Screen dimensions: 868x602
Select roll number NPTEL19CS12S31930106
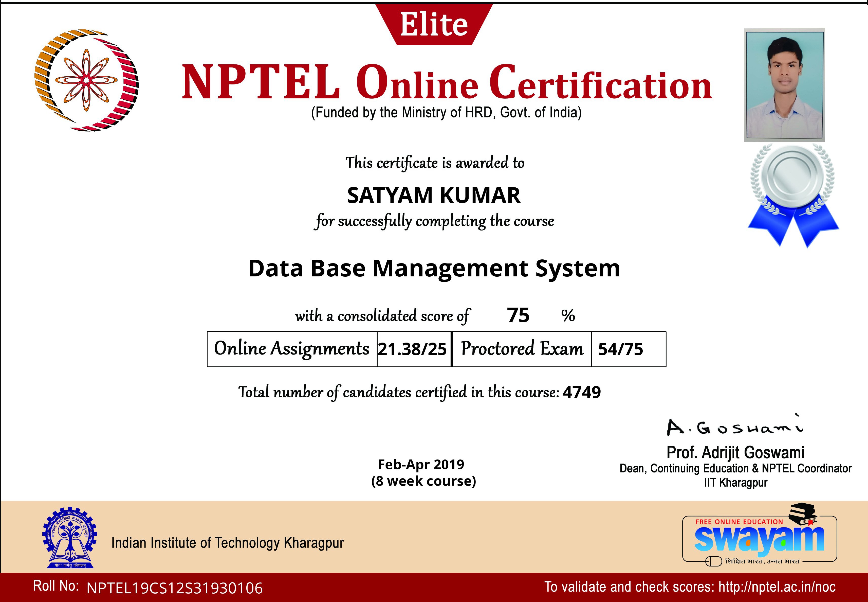pos(175,588)
